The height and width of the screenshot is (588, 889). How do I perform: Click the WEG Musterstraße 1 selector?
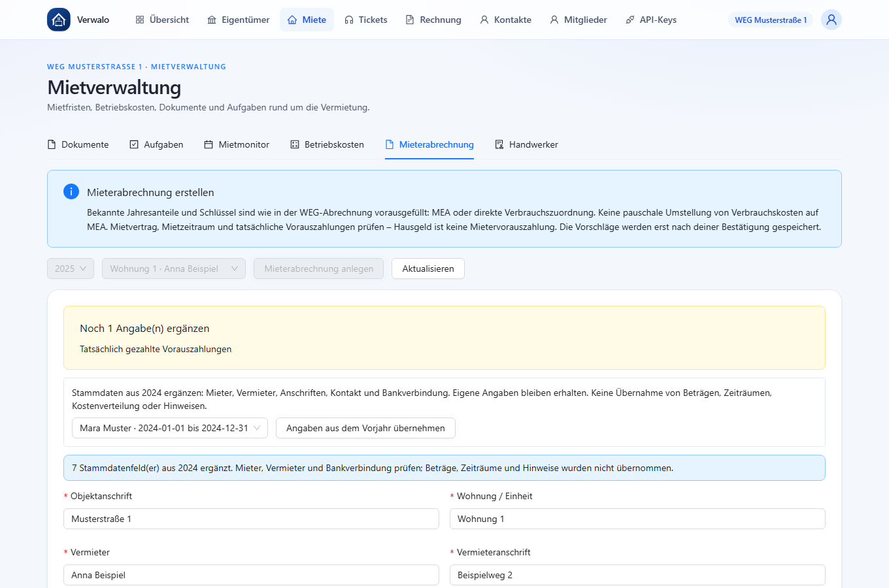[x=771, y=20]
